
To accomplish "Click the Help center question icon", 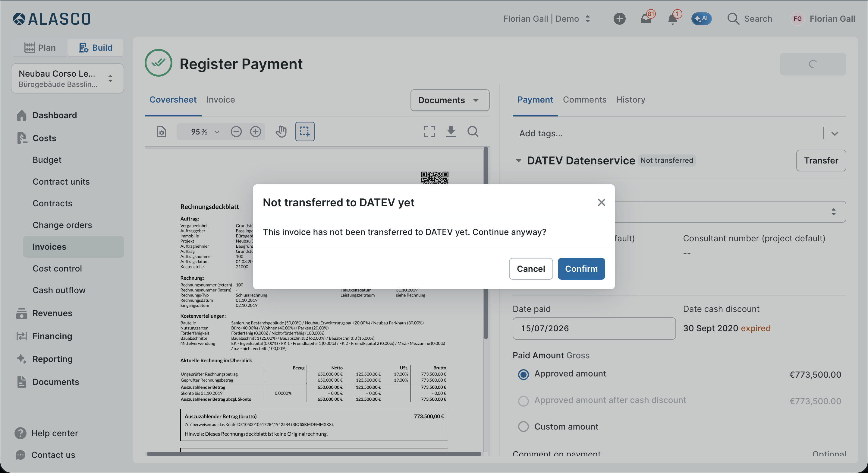I will pyautogui.click(x=20, y=433).
